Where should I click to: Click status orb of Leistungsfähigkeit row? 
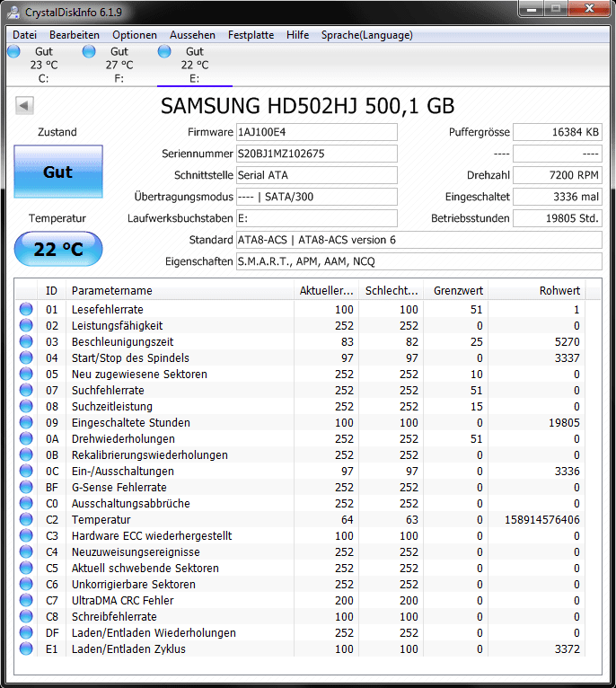coord(26,325)
